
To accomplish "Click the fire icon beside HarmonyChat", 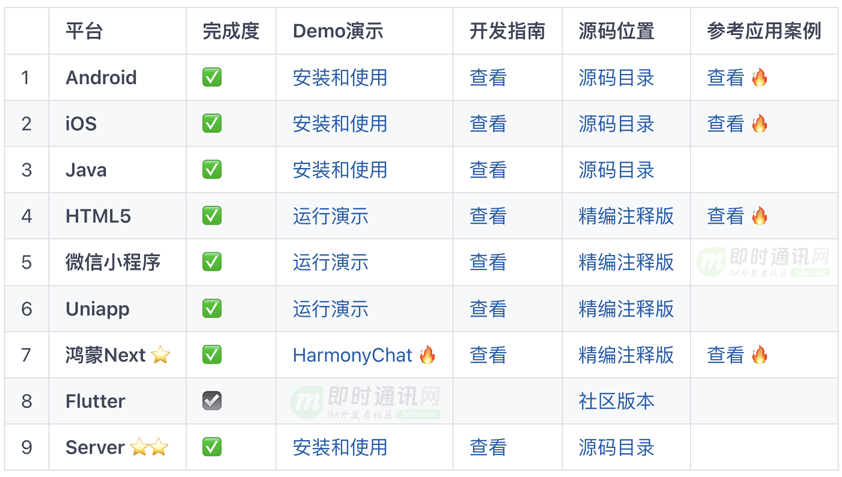I will (428, 355).
